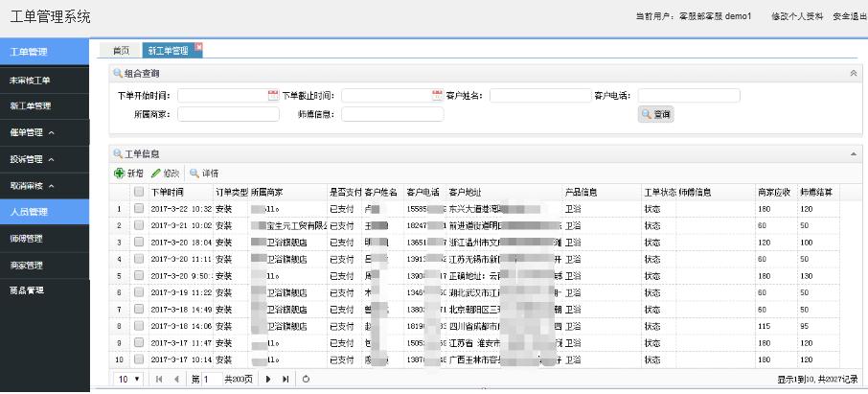868x394 pixels.
Task: Click the 师傅结算 value 100 in row 3
Action: 806,243
